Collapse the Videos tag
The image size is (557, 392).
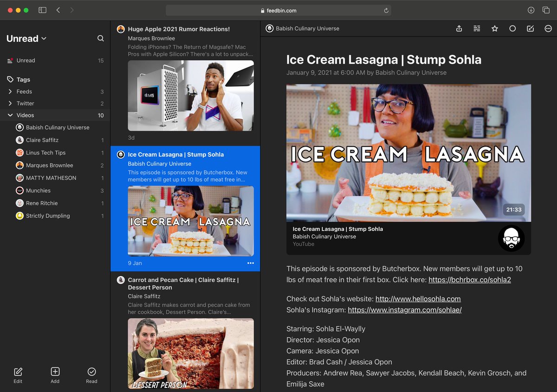[x=10, y=115]
